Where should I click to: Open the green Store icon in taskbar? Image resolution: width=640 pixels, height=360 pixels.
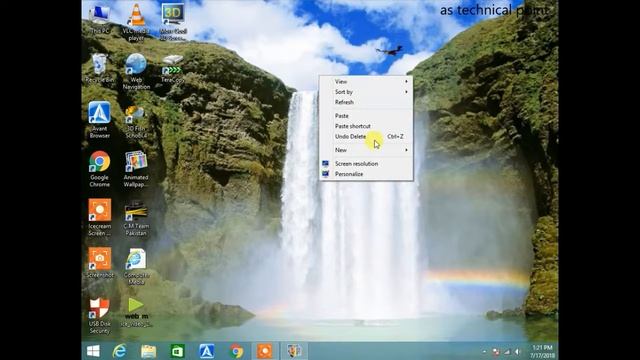tap(177, 351)
